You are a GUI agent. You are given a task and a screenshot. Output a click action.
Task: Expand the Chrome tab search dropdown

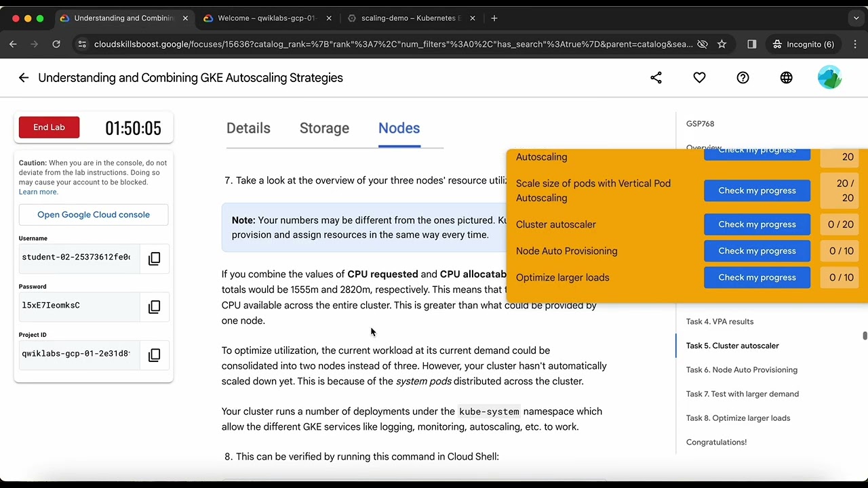[856, 18]
